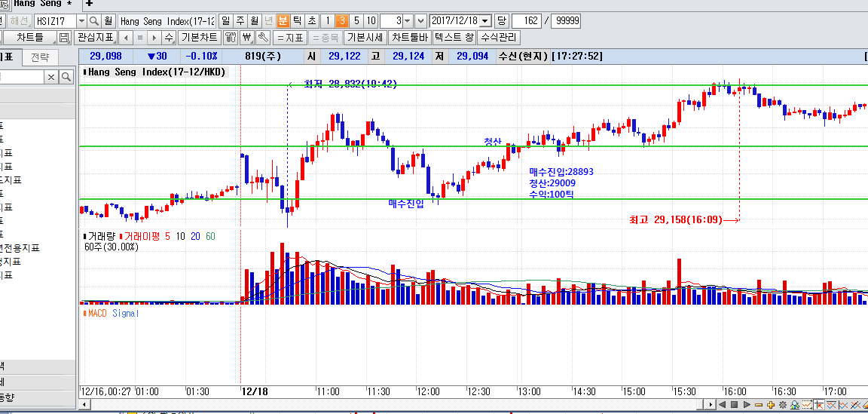The image size is (868, 414).
Task: Click the sidebar indicator search field
Action: pyautogui.click(x=22, y=76)
